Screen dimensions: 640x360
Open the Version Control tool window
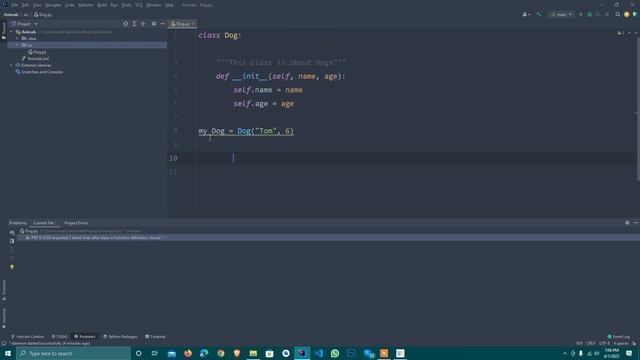27,336
